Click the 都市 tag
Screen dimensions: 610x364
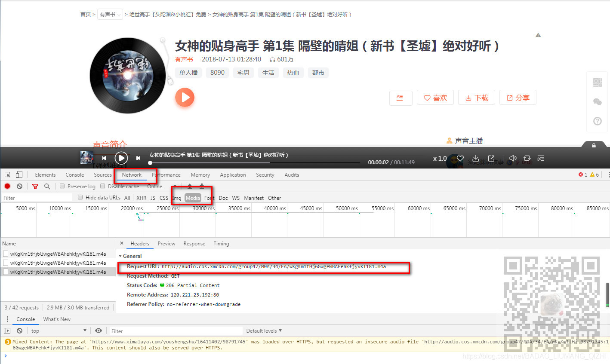[318, 73]
